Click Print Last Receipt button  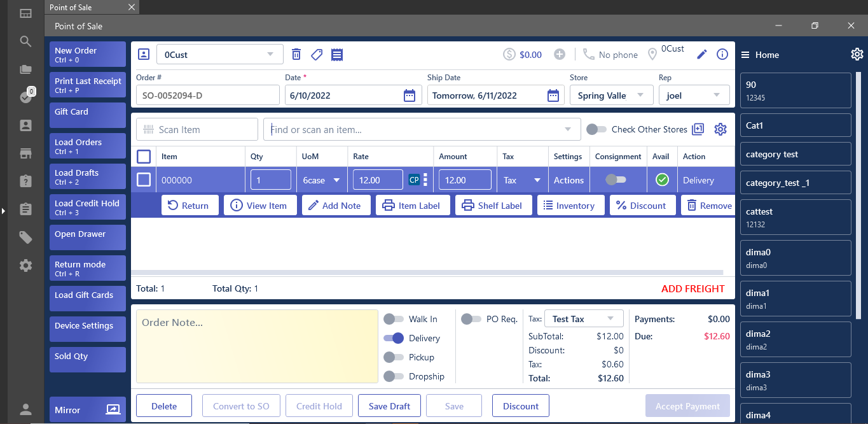tap(88, 85)
